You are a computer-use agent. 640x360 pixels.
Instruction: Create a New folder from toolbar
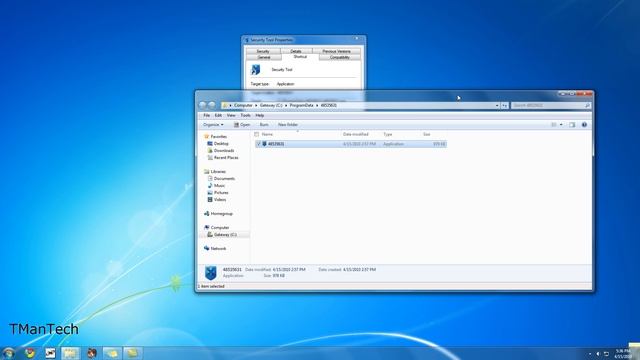pos(288,124)
